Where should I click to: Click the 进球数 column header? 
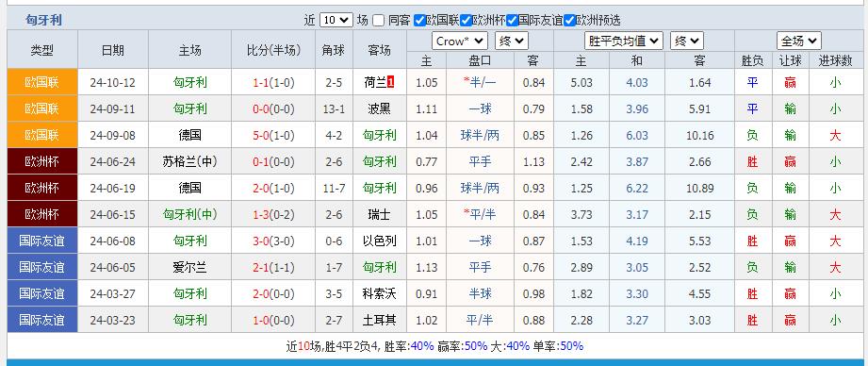[835, 60]
